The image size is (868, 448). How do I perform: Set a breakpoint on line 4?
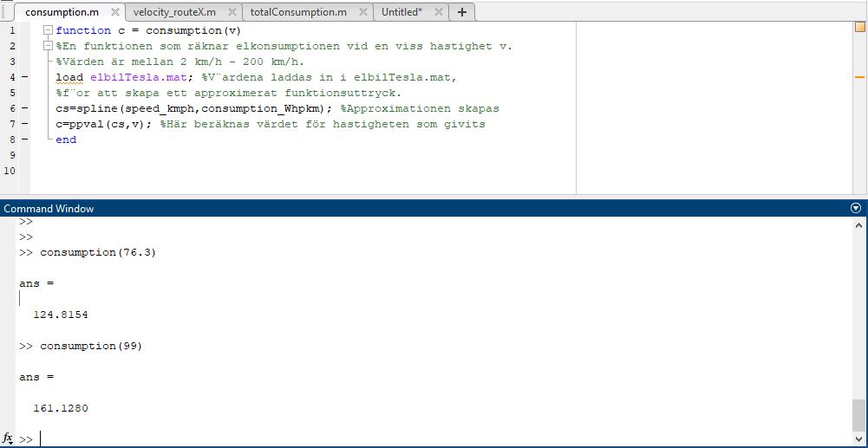click(x=24, y=77)
